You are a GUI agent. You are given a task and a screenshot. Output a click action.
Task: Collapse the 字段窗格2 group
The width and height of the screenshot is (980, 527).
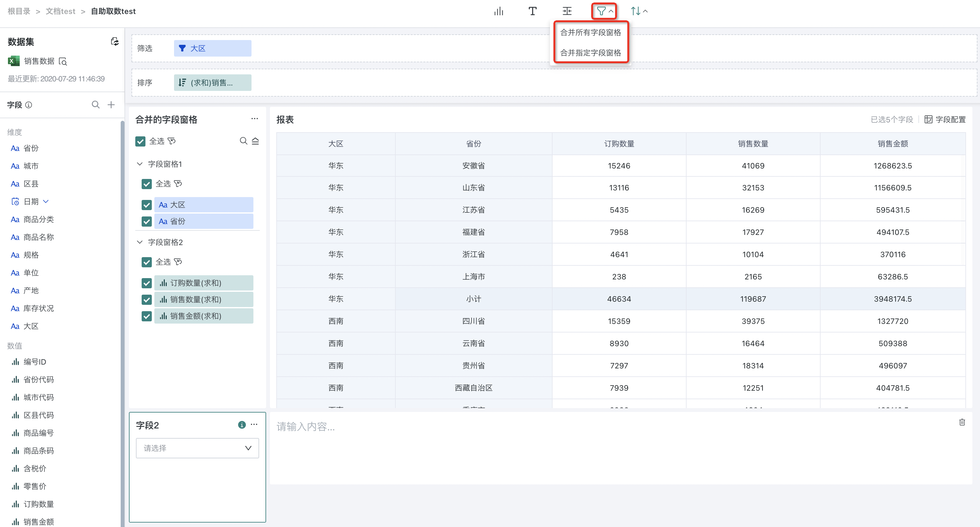tap(140, 242)
